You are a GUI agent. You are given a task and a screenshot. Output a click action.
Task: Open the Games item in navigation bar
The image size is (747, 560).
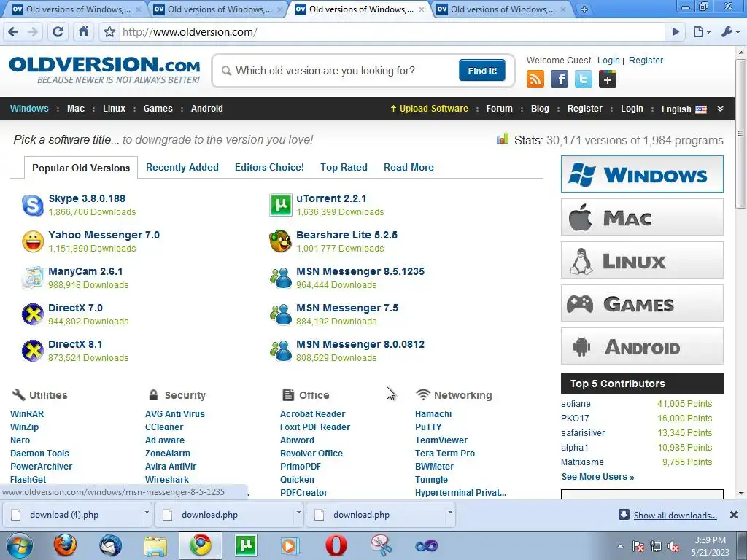pos(158,109)
